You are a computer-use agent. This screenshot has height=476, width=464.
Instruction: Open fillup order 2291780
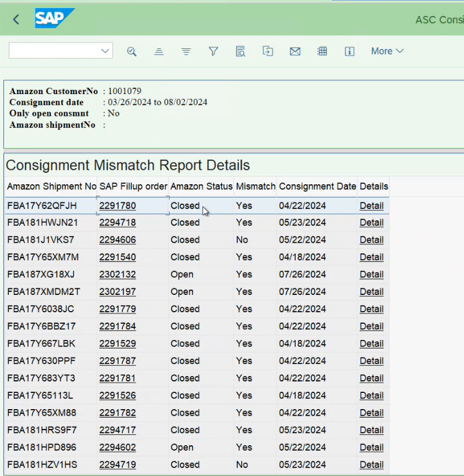click(x=117, y=206)
